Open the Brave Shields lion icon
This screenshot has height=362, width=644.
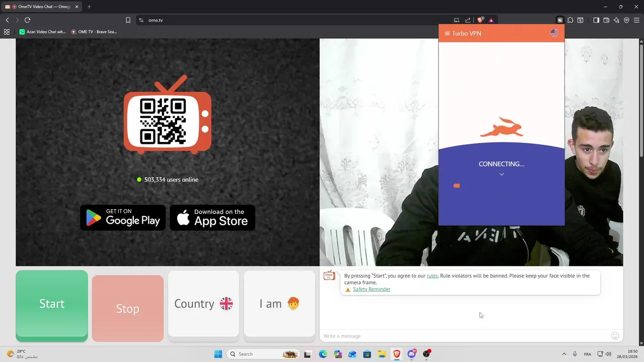coord(480,20)
